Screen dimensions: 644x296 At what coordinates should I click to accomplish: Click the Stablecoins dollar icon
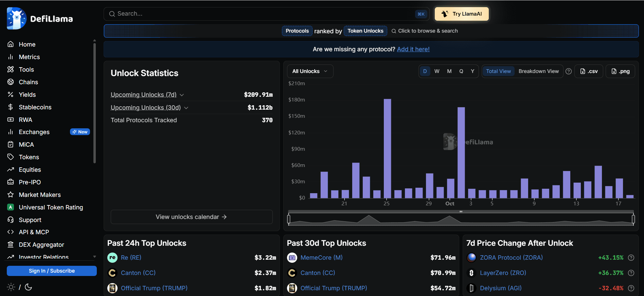pos(11,107)
